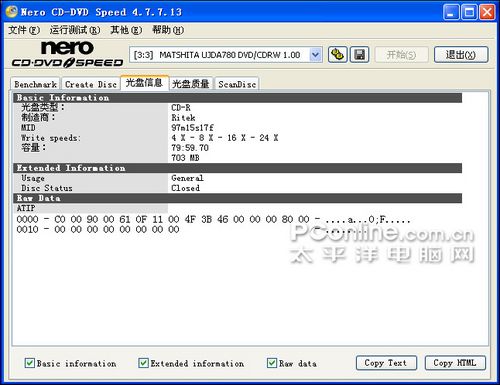Click the 开始(S) start button
Screen dimensions: 500x385
(401, 55)
